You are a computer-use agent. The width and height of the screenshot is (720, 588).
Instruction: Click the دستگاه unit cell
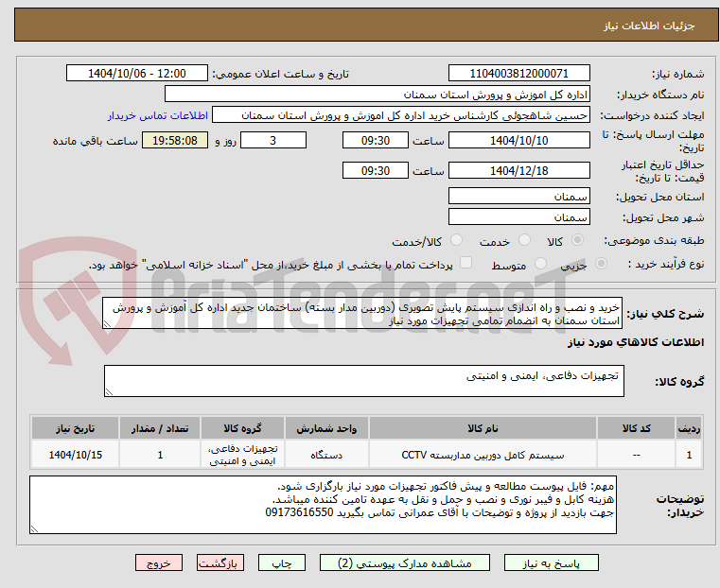coord(326,455)
